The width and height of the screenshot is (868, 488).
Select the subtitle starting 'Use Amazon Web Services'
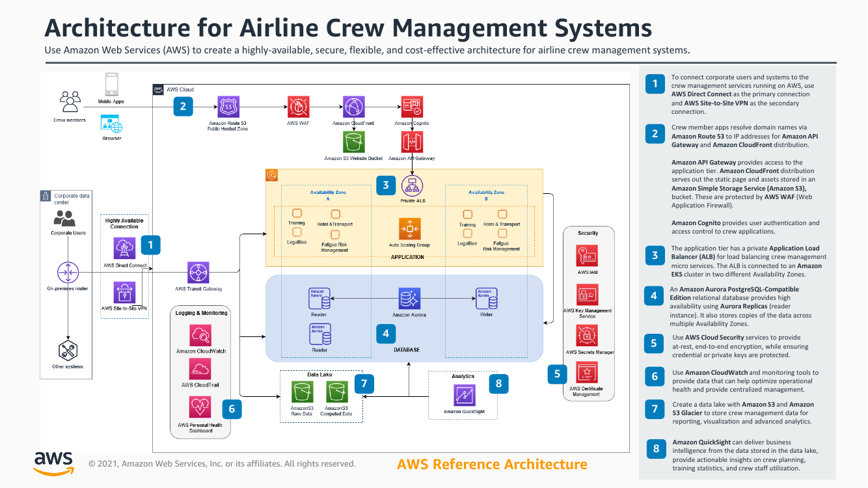tap(367, 50)
